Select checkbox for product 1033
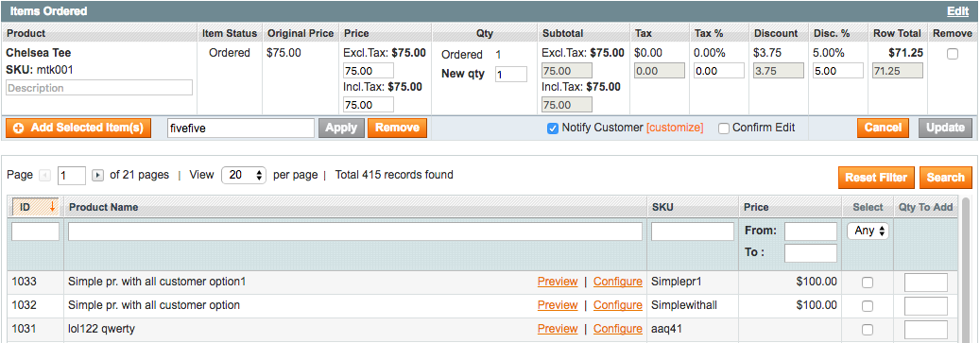 pyautogui.click(x=868, y=283)
